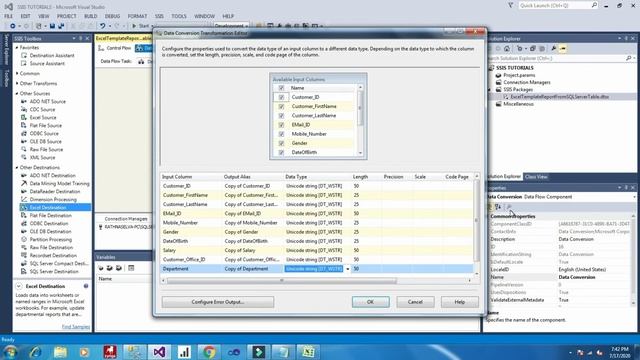
Task: Click Configure Error Output button
Action: (x=218, y=302)
